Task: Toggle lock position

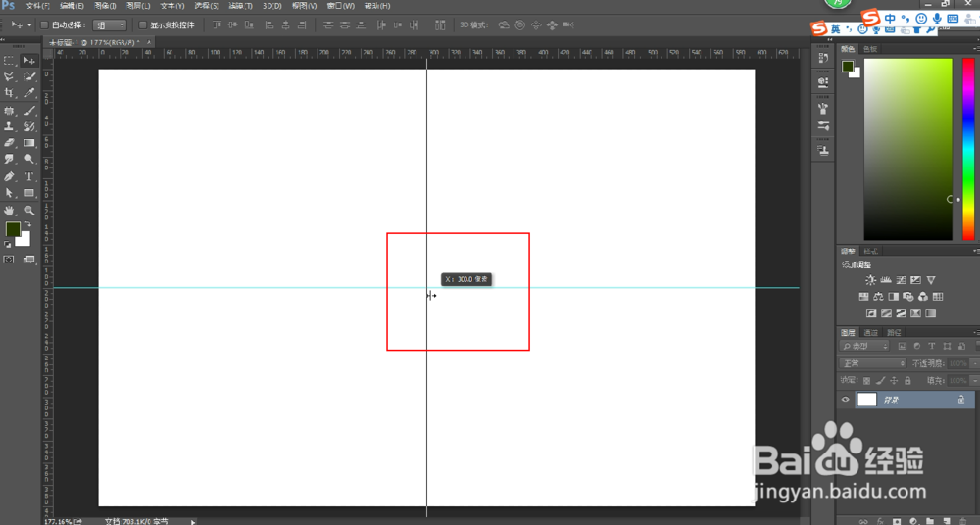Action: (895, 380)
